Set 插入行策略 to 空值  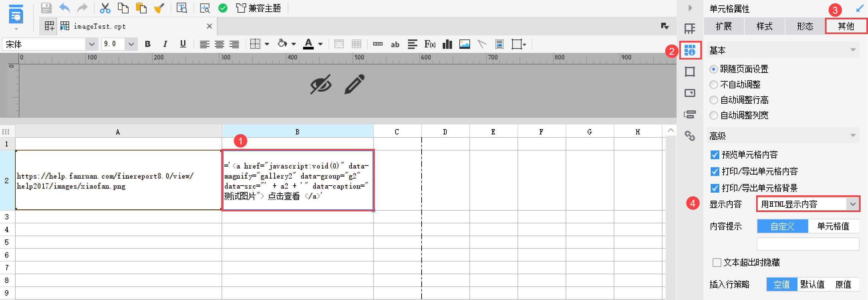tap(782, 285)
